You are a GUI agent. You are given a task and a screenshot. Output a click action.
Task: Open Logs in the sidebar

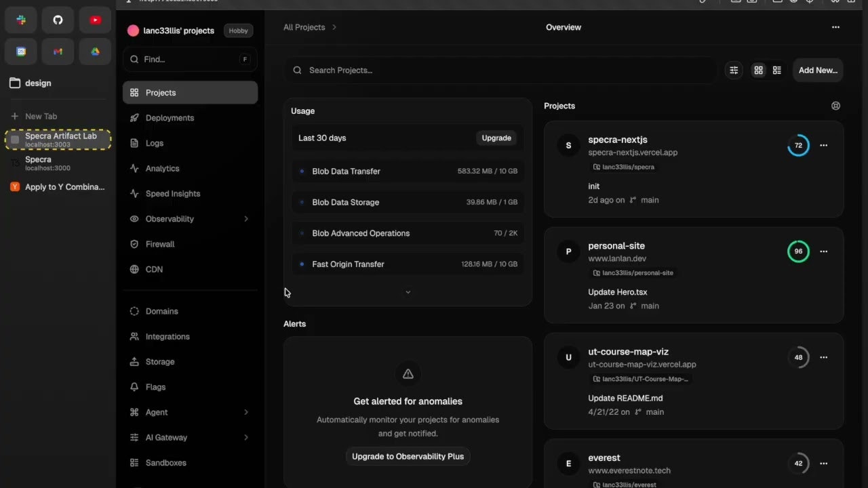point(190,143)
